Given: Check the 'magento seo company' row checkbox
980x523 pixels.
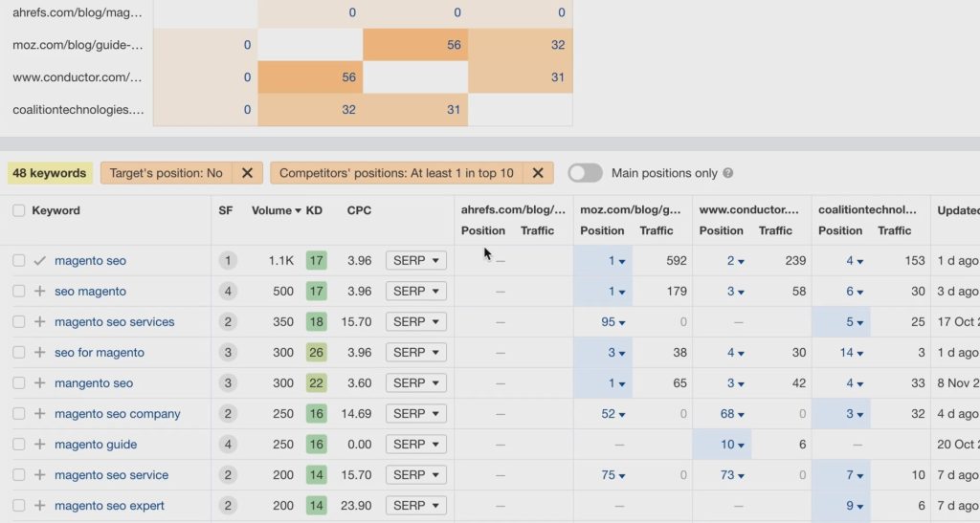Looking at the screenshot, I should (x=19, y=413).
